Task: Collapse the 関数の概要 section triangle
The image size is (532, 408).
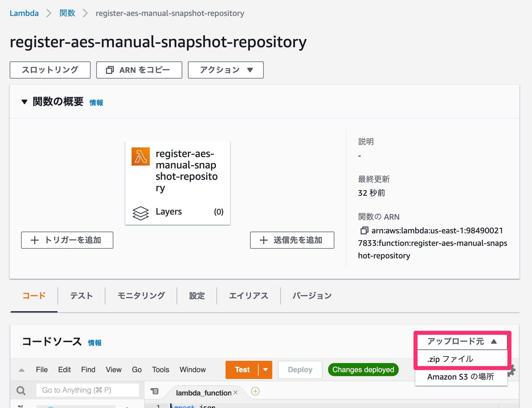Action: click(24, 102)
